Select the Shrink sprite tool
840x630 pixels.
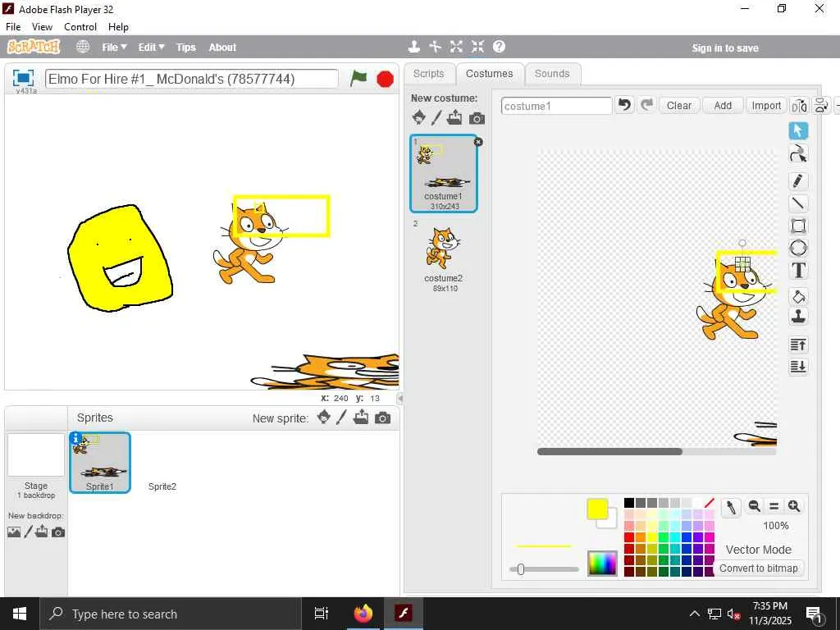click(478, 47)
